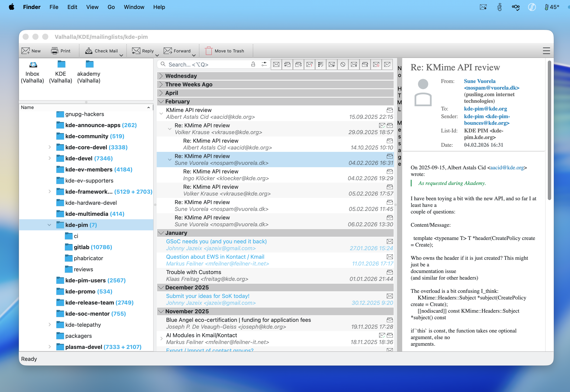Toggle the forwarded messages filter
Image resolution: width=570 pixels, height=392 pixels.
(298, 64)
